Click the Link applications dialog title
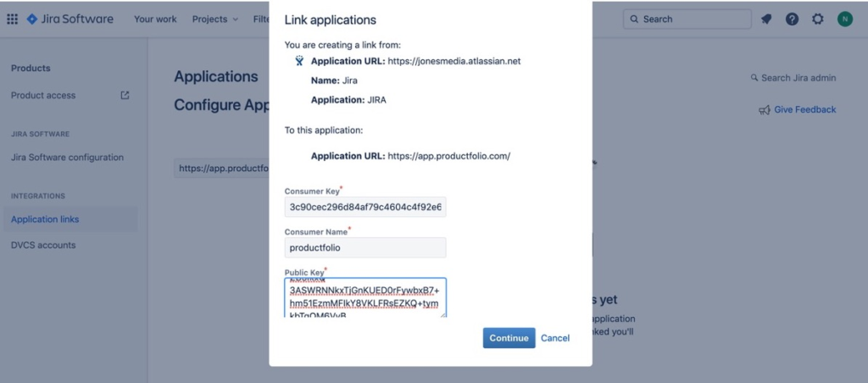The height and width of the screenshot is (383, 868). (x=331, y=20)
